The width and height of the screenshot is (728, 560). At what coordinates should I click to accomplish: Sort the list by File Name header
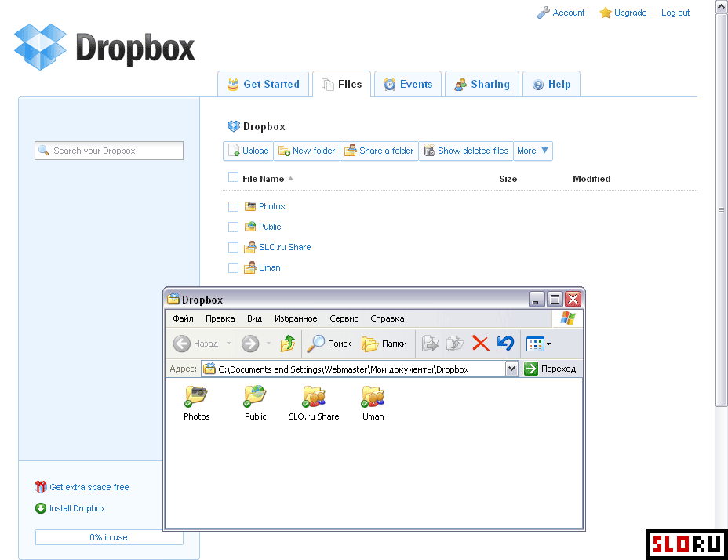(x=264, y=179)
